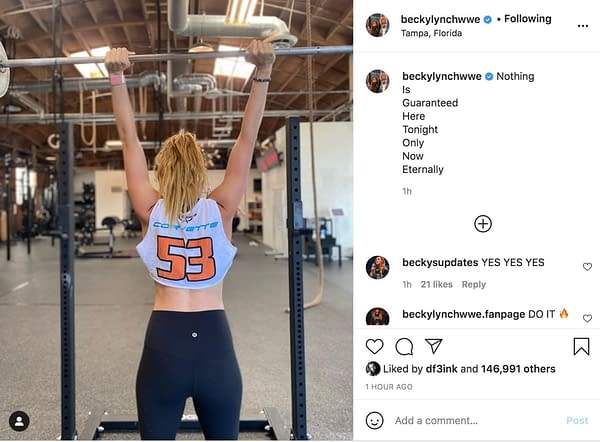600x442 pixels.
Task: Open df3ink profile from likes line
Action: pos(441,369)
